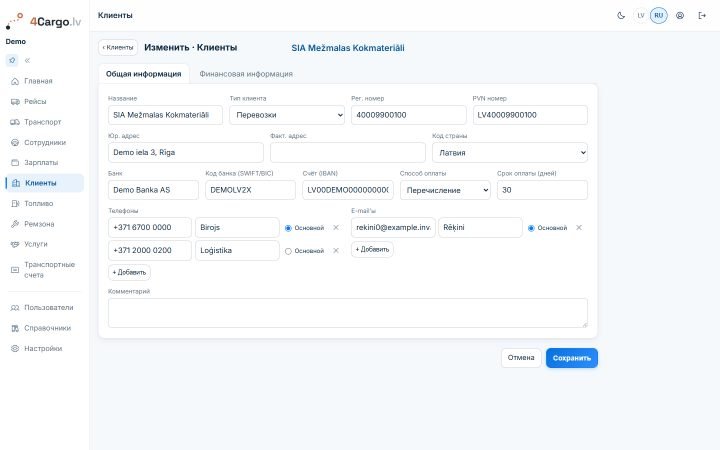Click the PVN номер field
The height and width of the screenshot is (450, 720).
pos(530,115)
